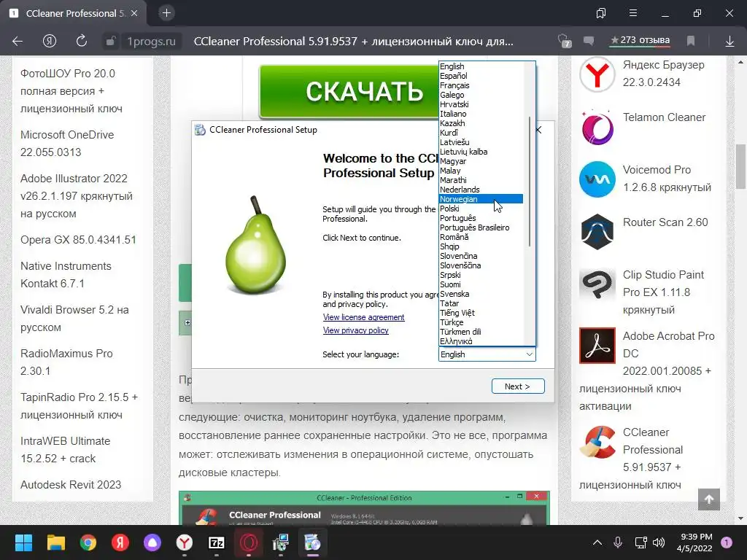Screen dimensions: 747x560
Task: Open File Explorer from taskbar
Action: point(55,542)
